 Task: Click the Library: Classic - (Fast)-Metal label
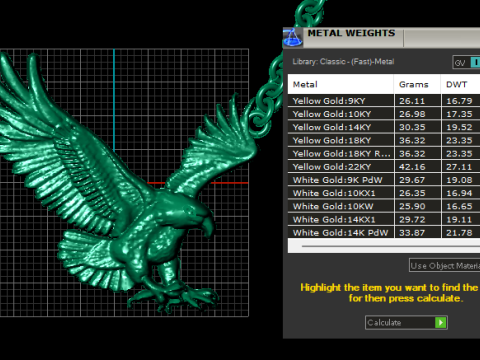click(343, 62)
